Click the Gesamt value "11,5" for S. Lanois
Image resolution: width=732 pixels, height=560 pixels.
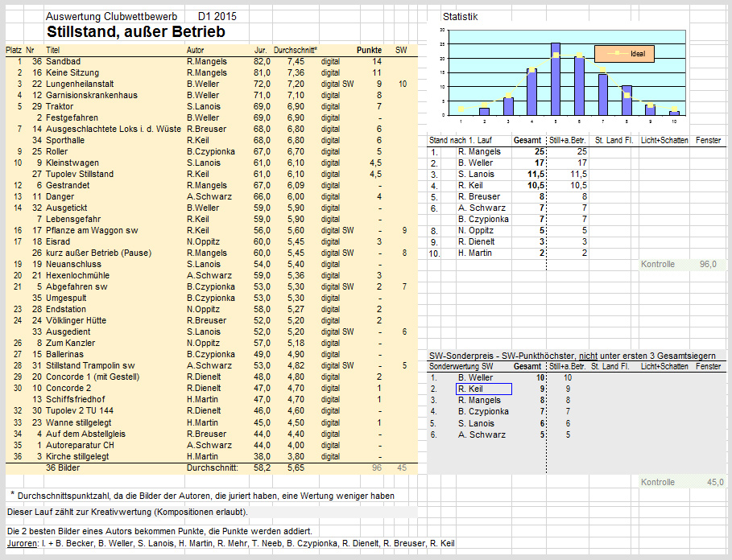coord(536,174)
